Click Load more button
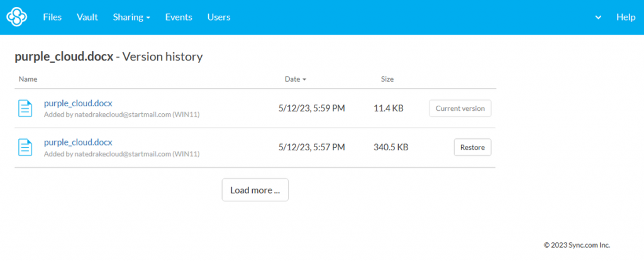 [x=255, y=190]
